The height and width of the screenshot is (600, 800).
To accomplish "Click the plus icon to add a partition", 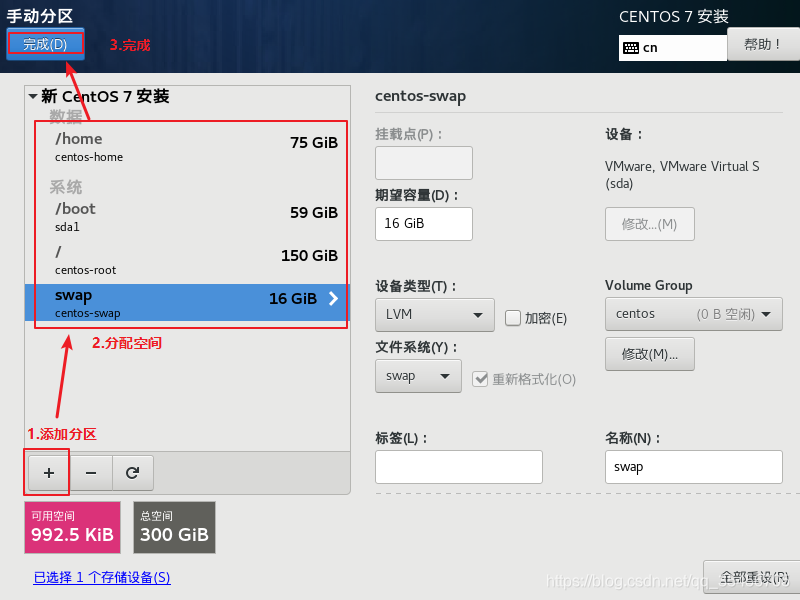I will (49, 473).
